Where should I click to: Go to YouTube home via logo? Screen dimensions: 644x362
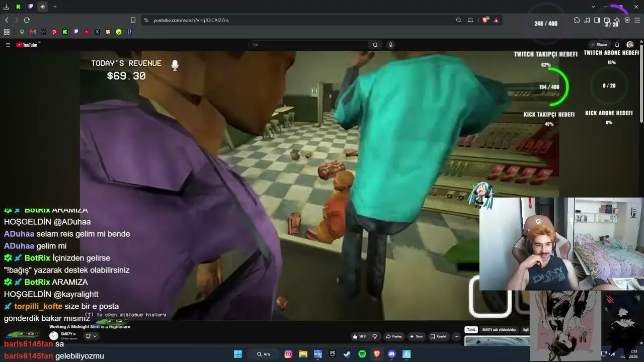27,45
